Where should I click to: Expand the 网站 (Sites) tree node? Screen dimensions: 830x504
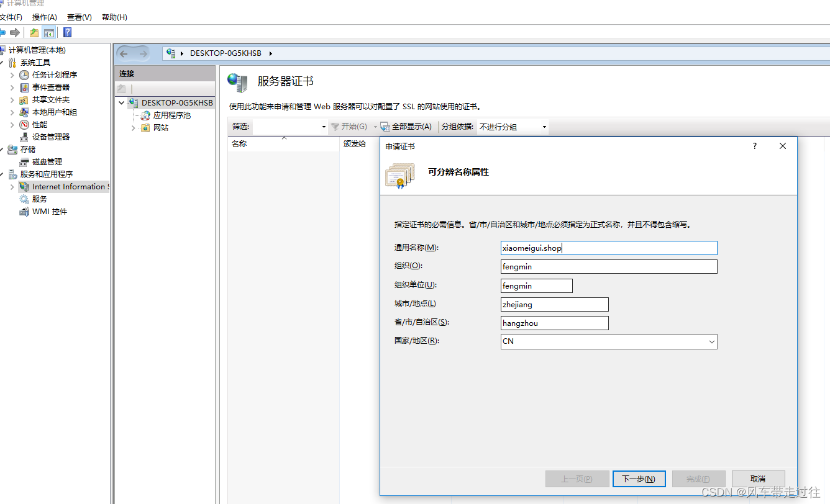(133, 128)
